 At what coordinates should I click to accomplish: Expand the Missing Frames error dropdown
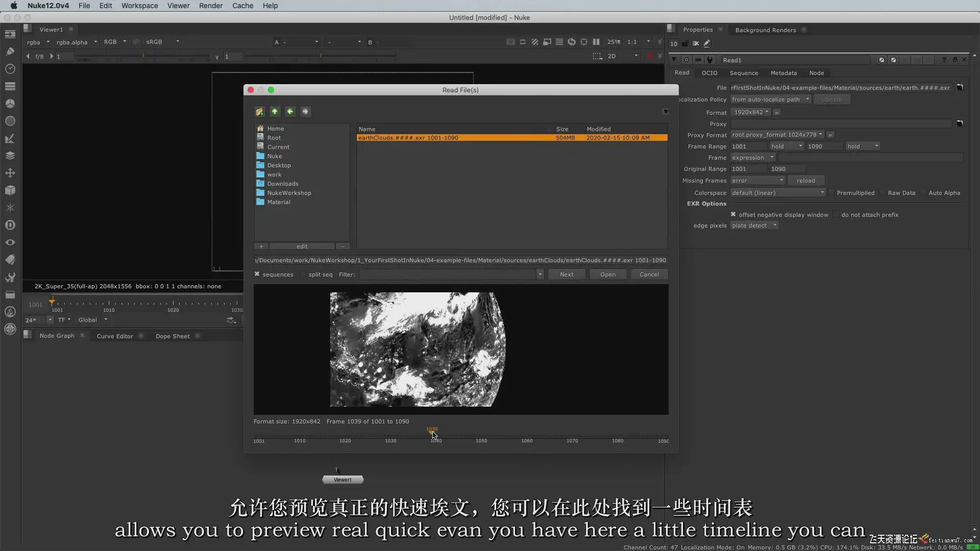coord(757,181)
